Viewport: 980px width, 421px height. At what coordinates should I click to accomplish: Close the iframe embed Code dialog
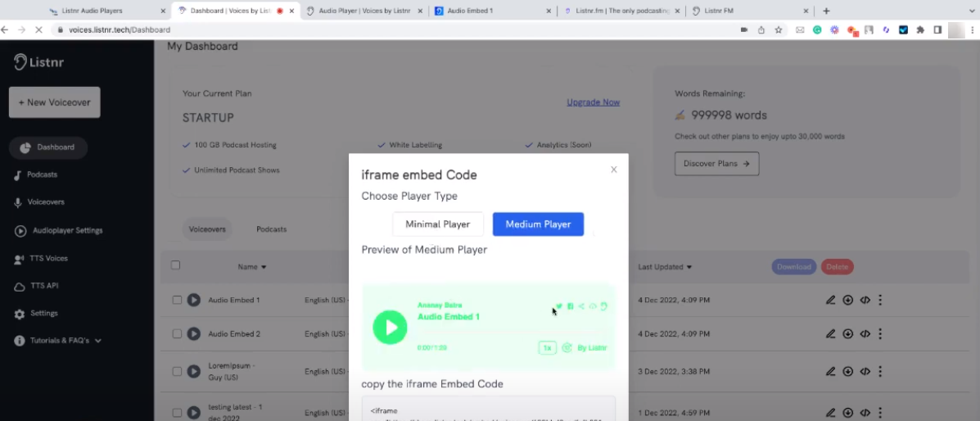(614, 170)
